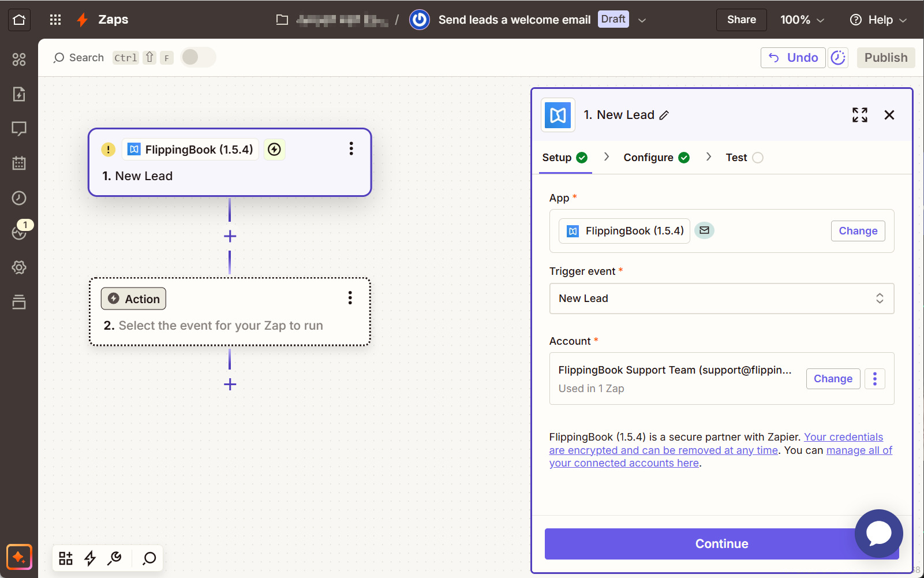Click the Share button
The image size is (924, 578).
741,20
